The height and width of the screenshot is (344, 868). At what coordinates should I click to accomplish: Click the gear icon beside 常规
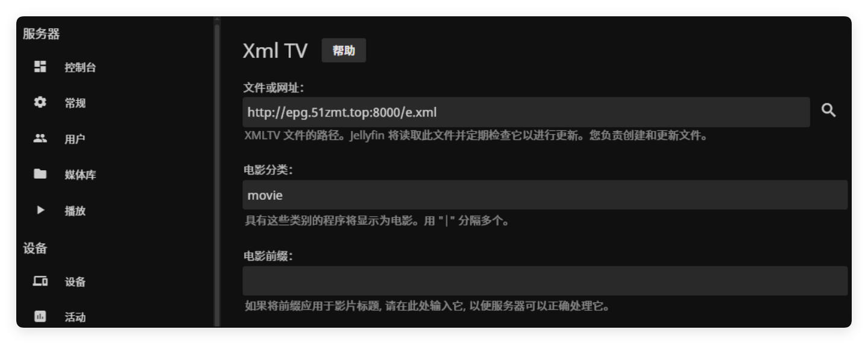pos(40,103)
